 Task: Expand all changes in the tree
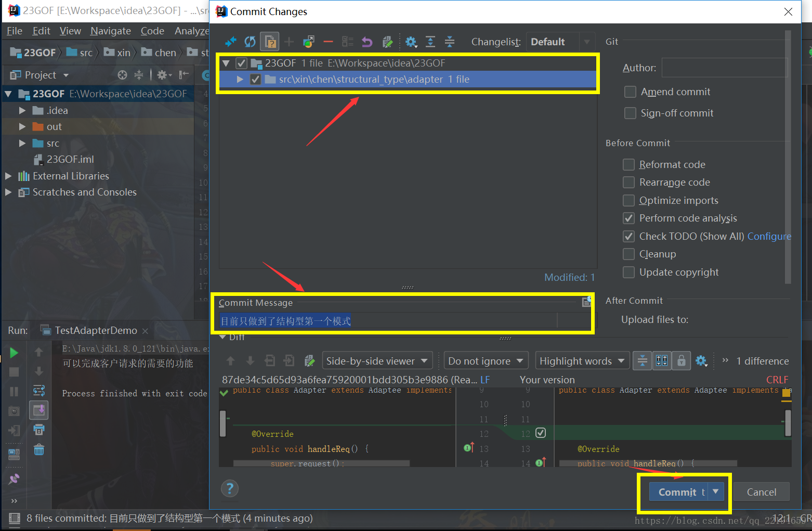click(430, 42)
